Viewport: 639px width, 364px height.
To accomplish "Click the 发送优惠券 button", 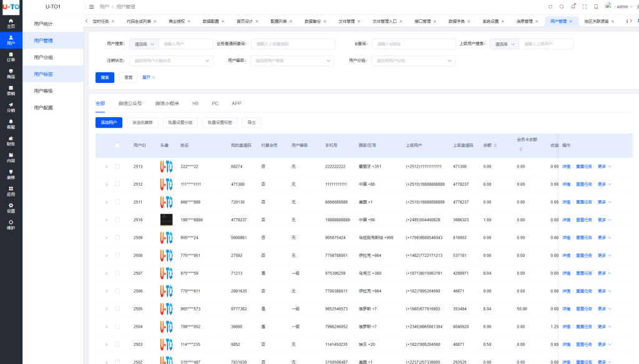I will point(143,123).
